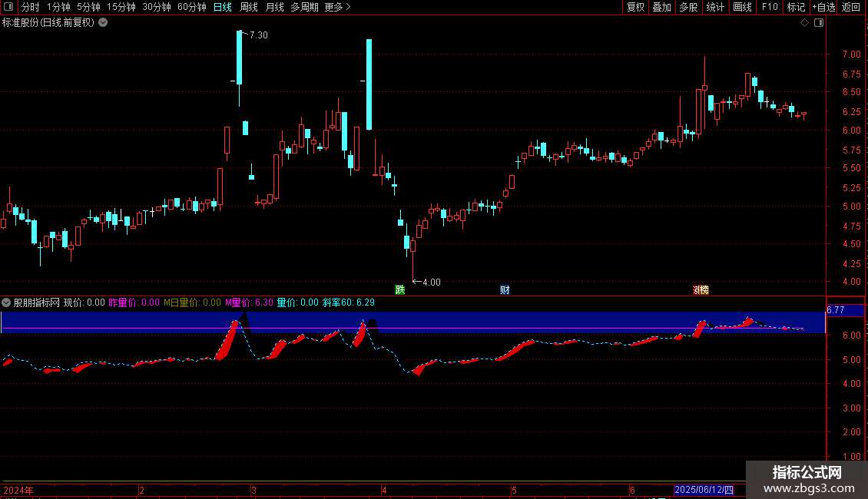Toggle the right side panel icon

pos(819,23)
